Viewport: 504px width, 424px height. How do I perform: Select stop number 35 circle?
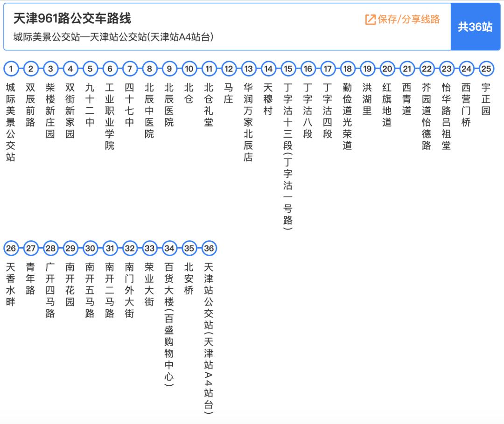click(189, 248)
